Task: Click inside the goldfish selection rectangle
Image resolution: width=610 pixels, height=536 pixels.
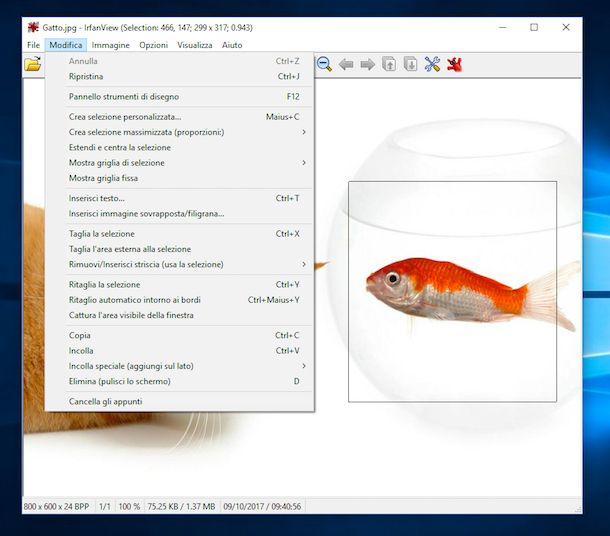Action: 452,292
